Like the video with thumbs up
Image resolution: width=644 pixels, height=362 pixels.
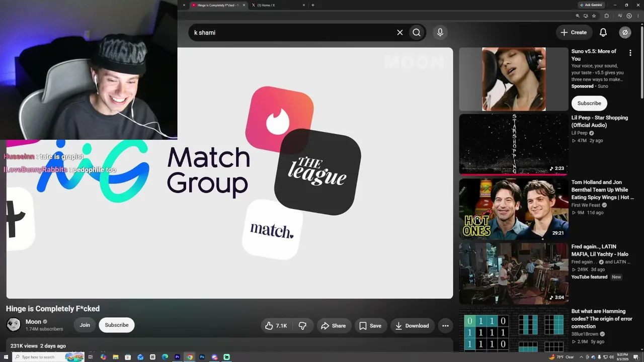pyautogui.click(x=276, y=326)
